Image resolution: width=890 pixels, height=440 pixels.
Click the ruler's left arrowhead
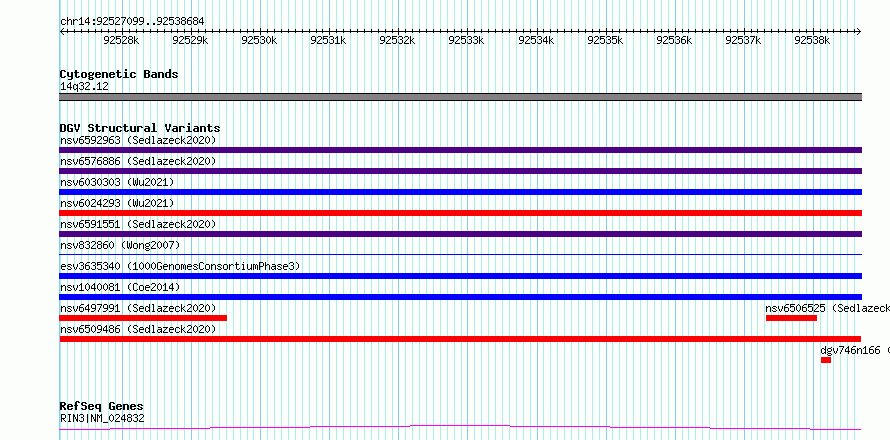pyautogui.click(x=62, y=31)
